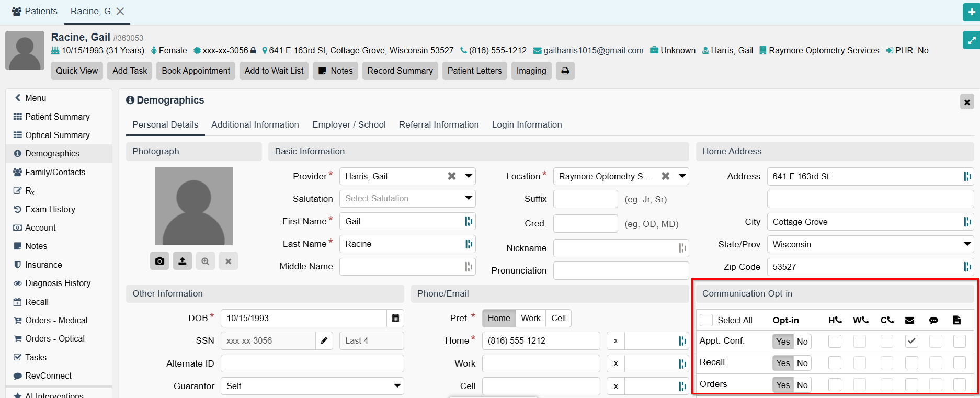980x398 pixels.
Task: Open the DOB calendar picker
Action: coord(395,318)
